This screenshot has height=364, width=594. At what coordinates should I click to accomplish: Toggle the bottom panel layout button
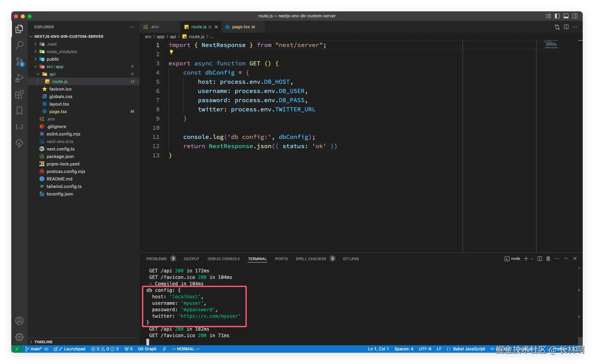[566, 16]
